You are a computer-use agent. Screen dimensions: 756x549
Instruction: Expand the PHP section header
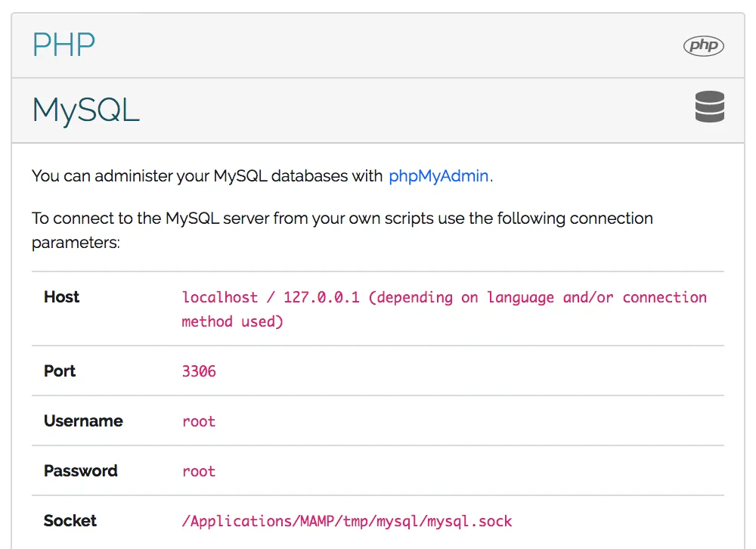coord(378,45)
